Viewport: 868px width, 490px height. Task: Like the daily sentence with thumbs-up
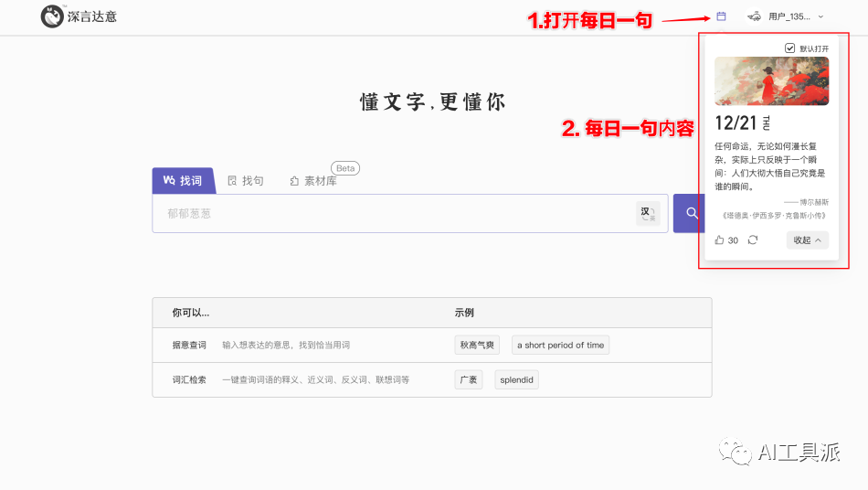pyautogui.click(x=719, y=240)
